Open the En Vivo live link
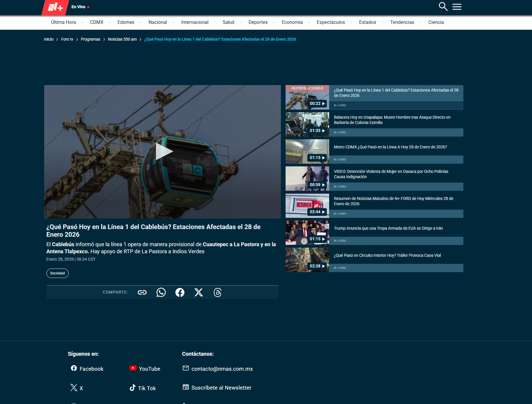The height and width of the screenshot is (404, 532). point(80,7)
